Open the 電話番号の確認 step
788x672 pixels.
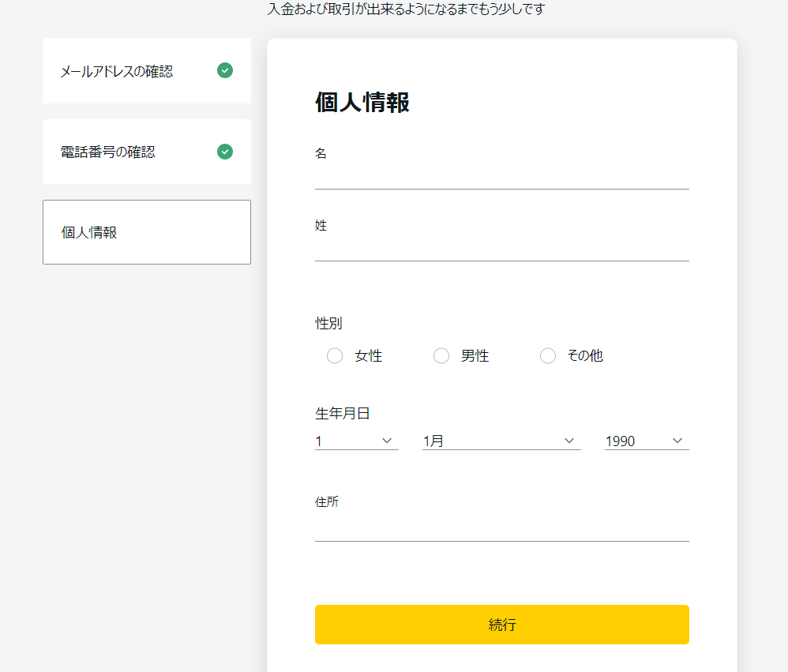(147, 152)
